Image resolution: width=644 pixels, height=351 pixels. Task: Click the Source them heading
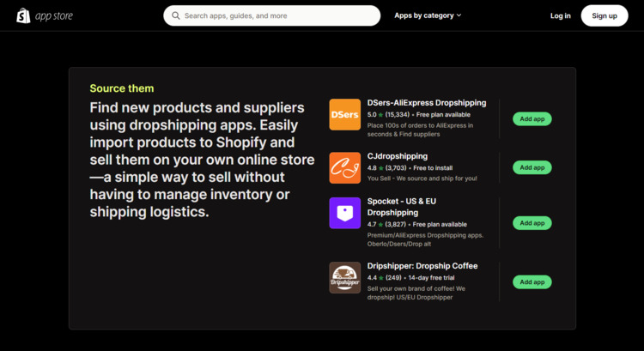(121, 88)
